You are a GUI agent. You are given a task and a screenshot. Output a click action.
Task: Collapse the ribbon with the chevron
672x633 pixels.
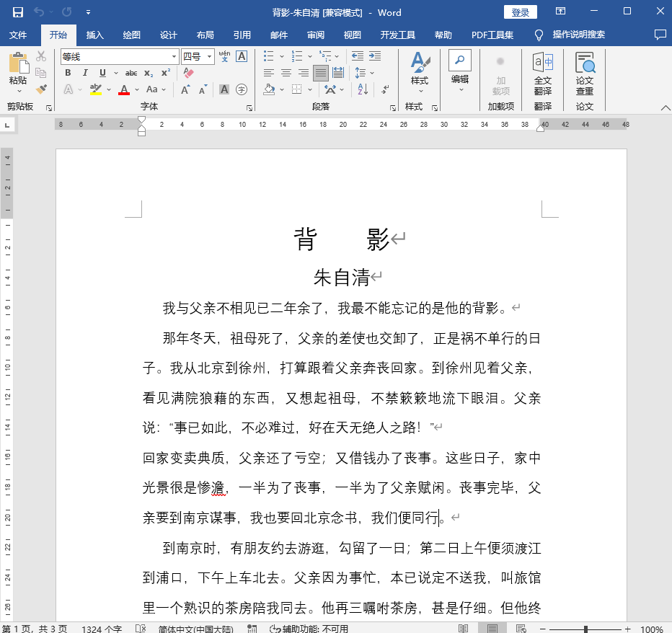point(665,108)
